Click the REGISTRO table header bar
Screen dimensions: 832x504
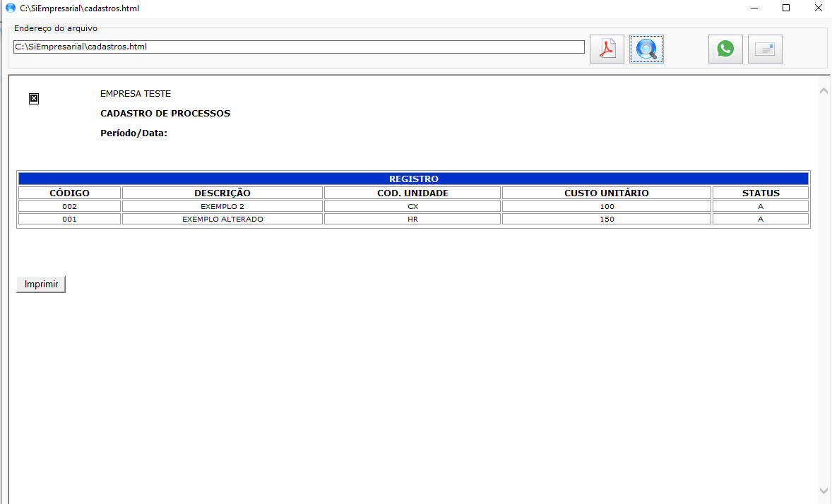click(x=413, y=179)
